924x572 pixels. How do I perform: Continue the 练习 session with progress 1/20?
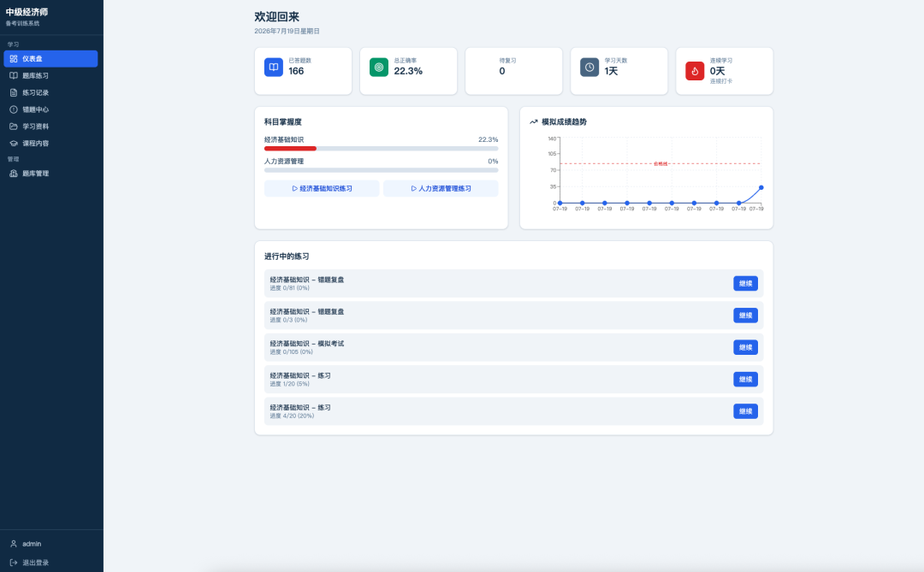click(x=745, y=380)
